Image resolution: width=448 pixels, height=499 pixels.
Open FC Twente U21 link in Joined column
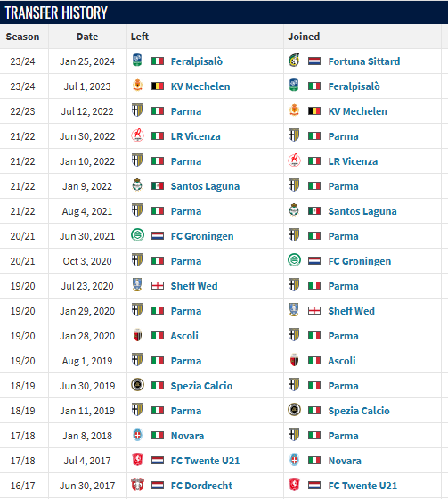pyautogui.click(x=362, y=486)
